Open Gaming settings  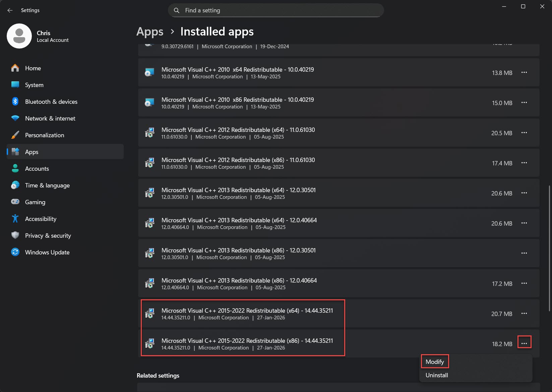tap(35, 202)
